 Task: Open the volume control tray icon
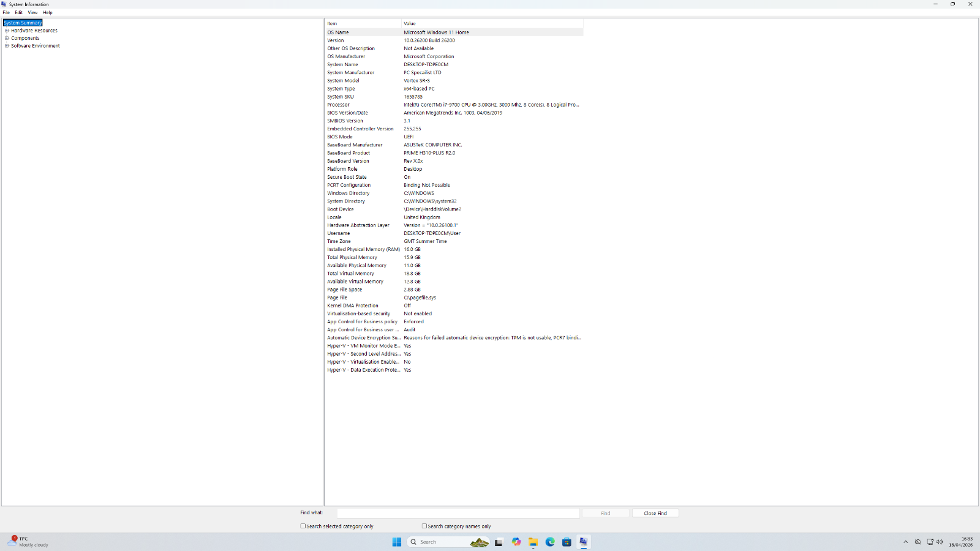coord(940,542)
